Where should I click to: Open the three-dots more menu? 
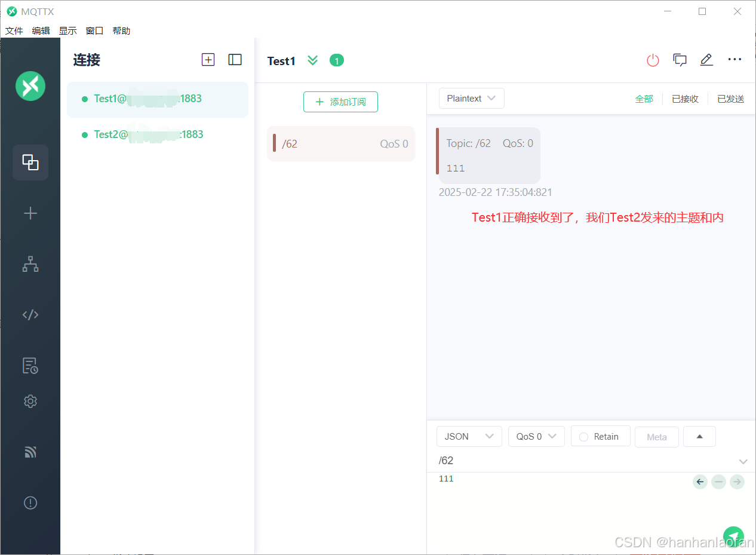[735, 60]
